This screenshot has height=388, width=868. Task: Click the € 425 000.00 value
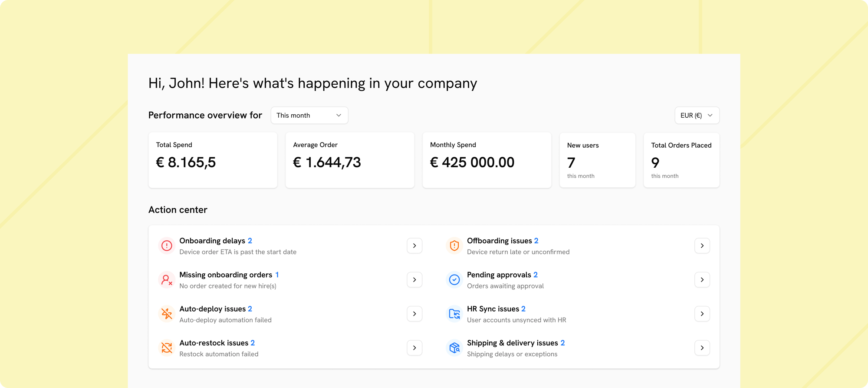pos(472,162)
